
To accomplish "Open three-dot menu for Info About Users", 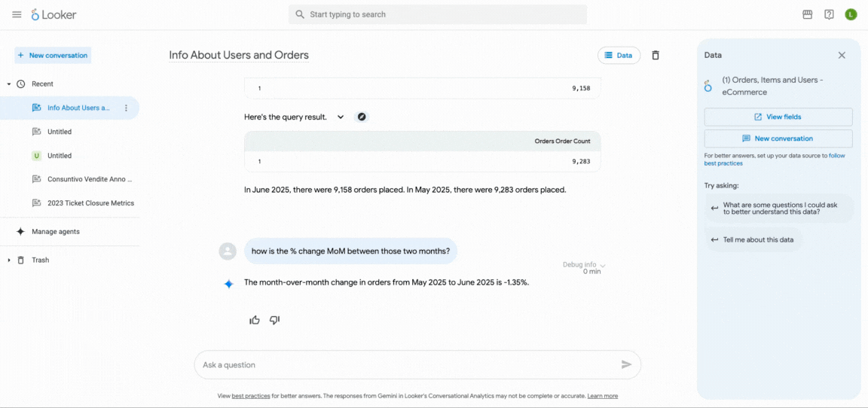I will click(127, 108).
